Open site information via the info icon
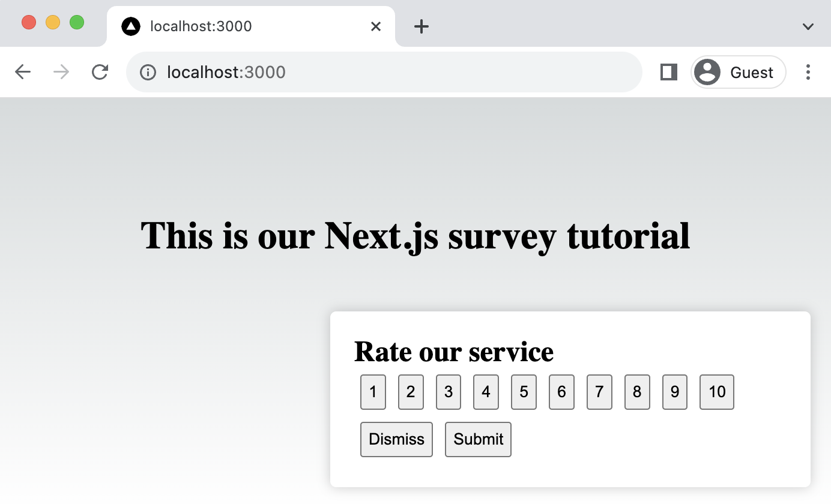Image resolution: width=831 pixels, height=504 pixels. [147, 72]
